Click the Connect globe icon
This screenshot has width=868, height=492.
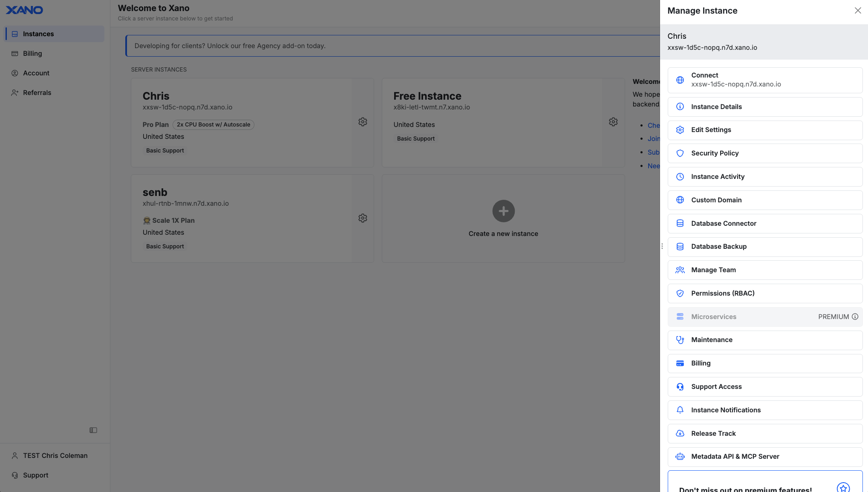[x=680, y=80]
